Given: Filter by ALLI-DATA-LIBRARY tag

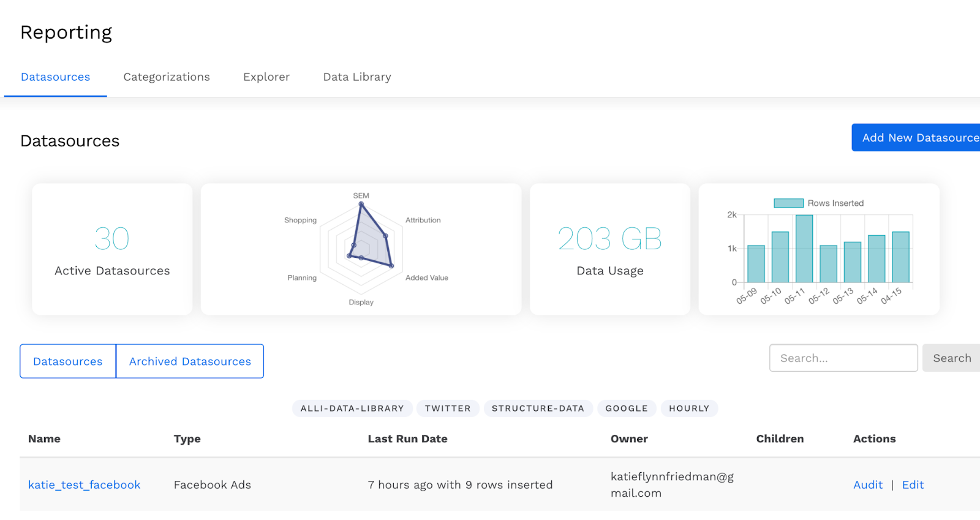Looking at the screenshot, I should 352,409.
